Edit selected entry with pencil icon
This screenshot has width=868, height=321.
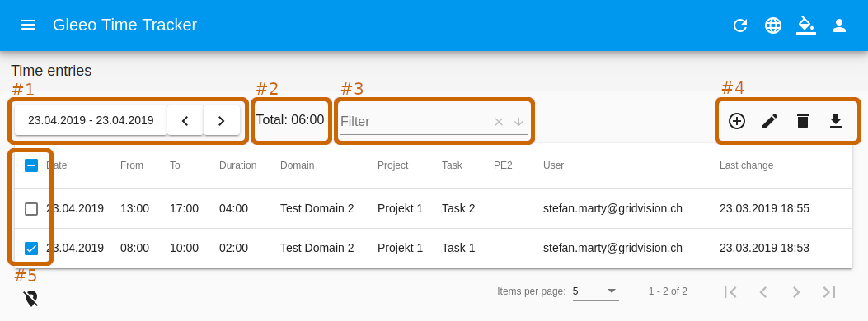point(770,121)
